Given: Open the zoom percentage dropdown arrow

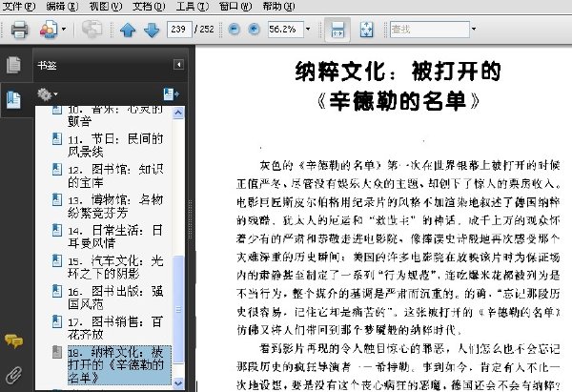Looking at the screenshot, I should tap(308, 30).
